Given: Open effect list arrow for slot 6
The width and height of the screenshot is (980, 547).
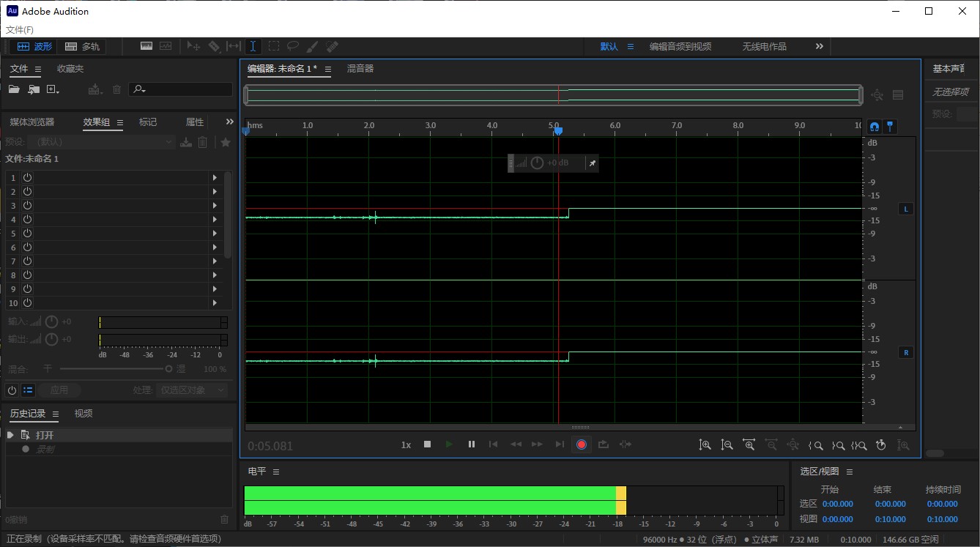Looking at the screenshot, I should click(215, 248).
